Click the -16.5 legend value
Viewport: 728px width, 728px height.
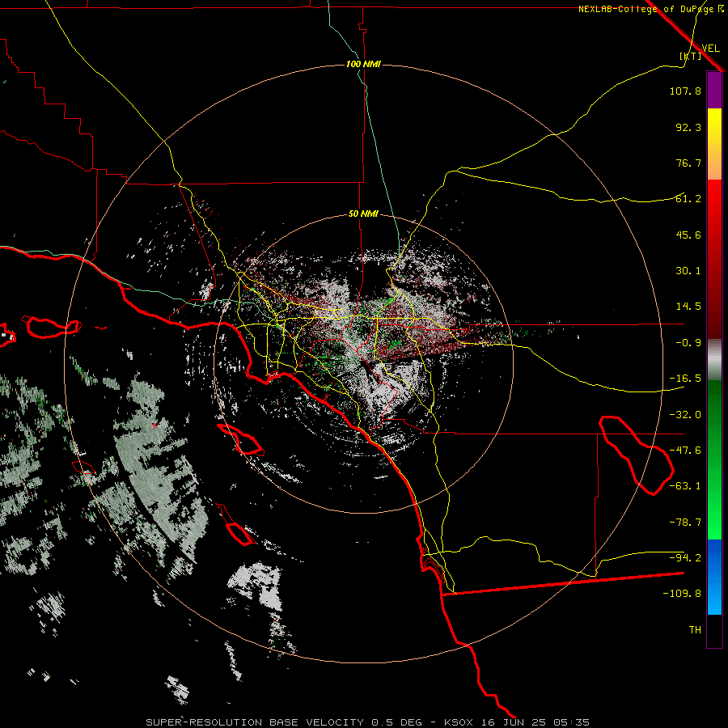(x=685, y=379)
